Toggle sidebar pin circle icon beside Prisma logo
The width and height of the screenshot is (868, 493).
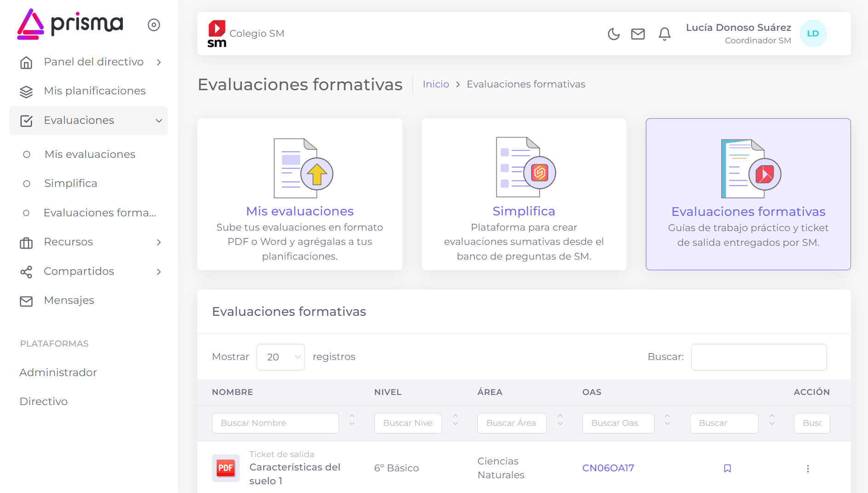154,25
